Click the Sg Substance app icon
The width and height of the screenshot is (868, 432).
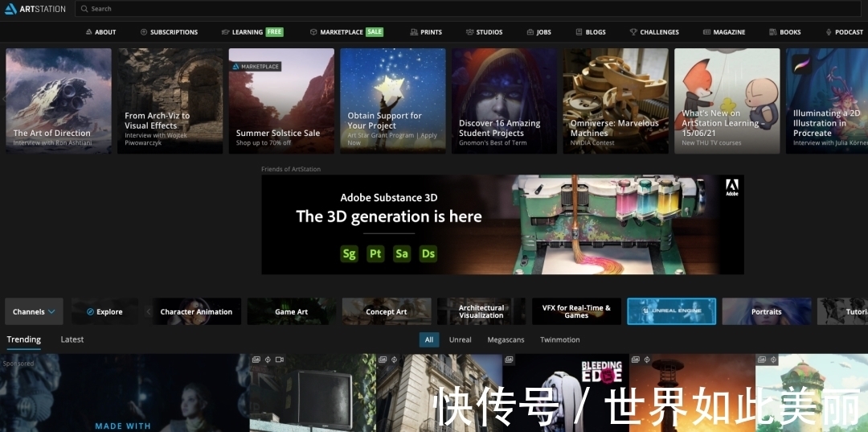[350, 253]
